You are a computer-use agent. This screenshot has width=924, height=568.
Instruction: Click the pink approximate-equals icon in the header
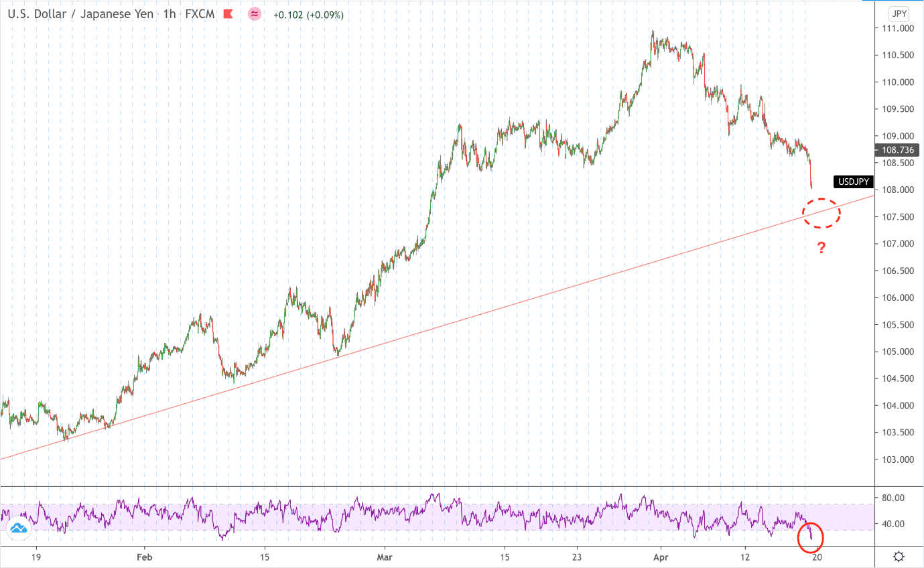(x=255, y=13)
